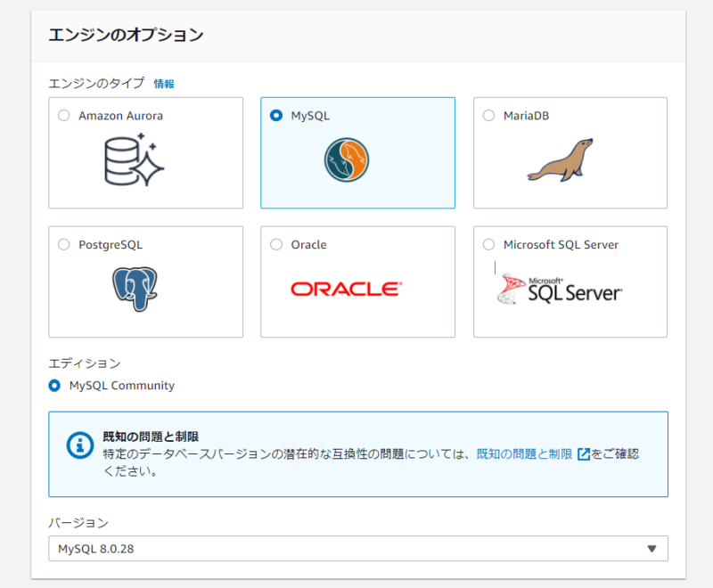Click the info circle icon in notice box
Screen dimensions: 713x588
tap(80, 445)
